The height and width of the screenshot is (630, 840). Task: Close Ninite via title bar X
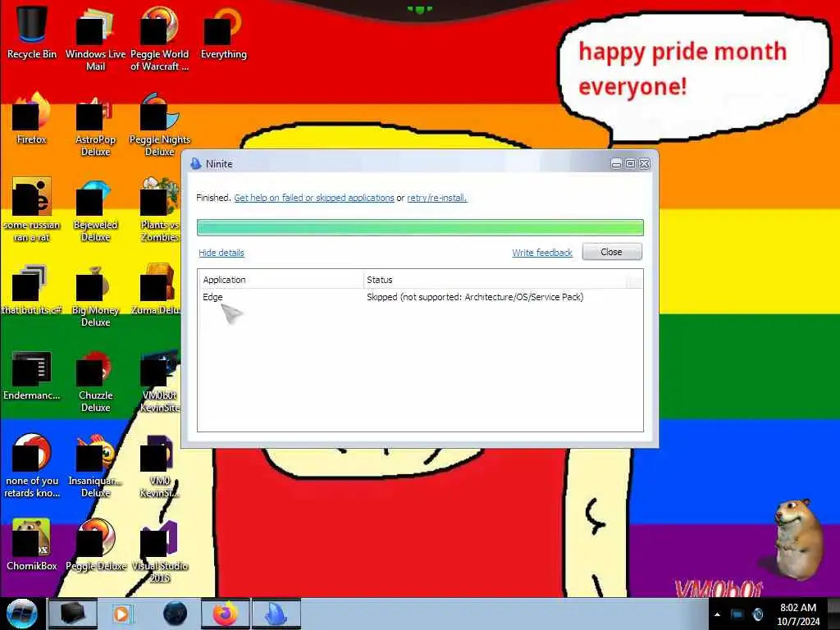645,164
